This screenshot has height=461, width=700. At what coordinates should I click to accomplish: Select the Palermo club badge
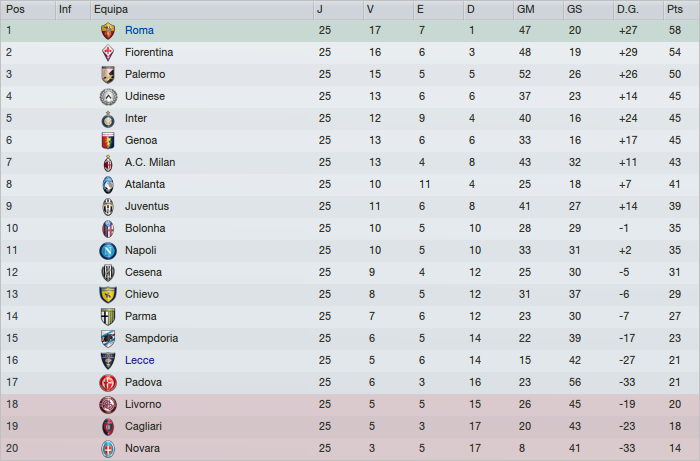pyautogui.click(x=108, y=74)
